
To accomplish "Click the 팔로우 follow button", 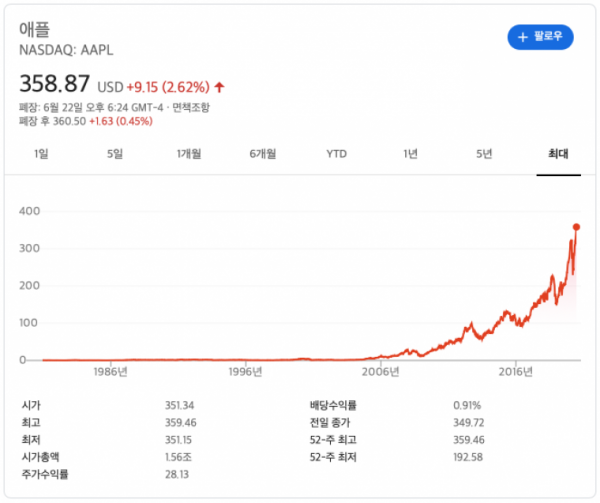I will point(540,37).
